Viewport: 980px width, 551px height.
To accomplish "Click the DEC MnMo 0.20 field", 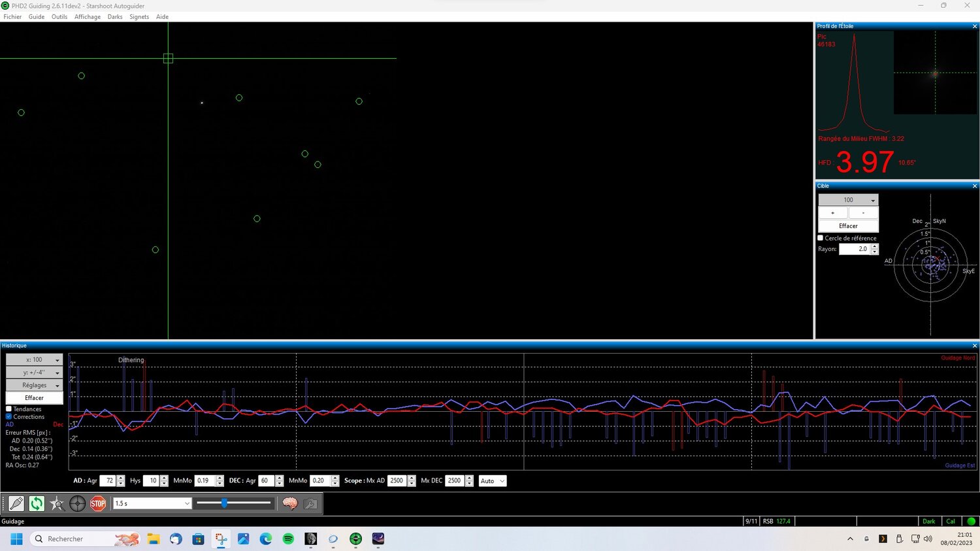I will (x=320, y=481).
